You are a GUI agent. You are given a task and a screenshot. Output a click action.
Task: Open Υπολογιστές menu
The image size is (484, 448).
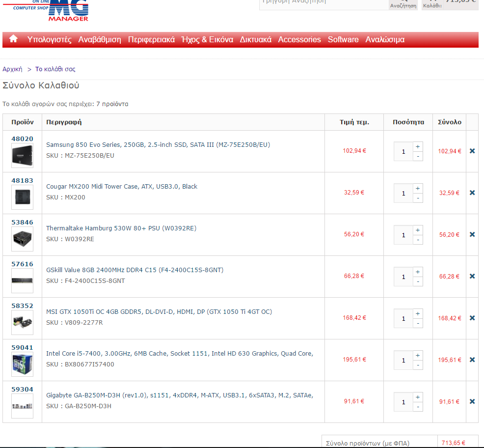(x=50, y=40)
